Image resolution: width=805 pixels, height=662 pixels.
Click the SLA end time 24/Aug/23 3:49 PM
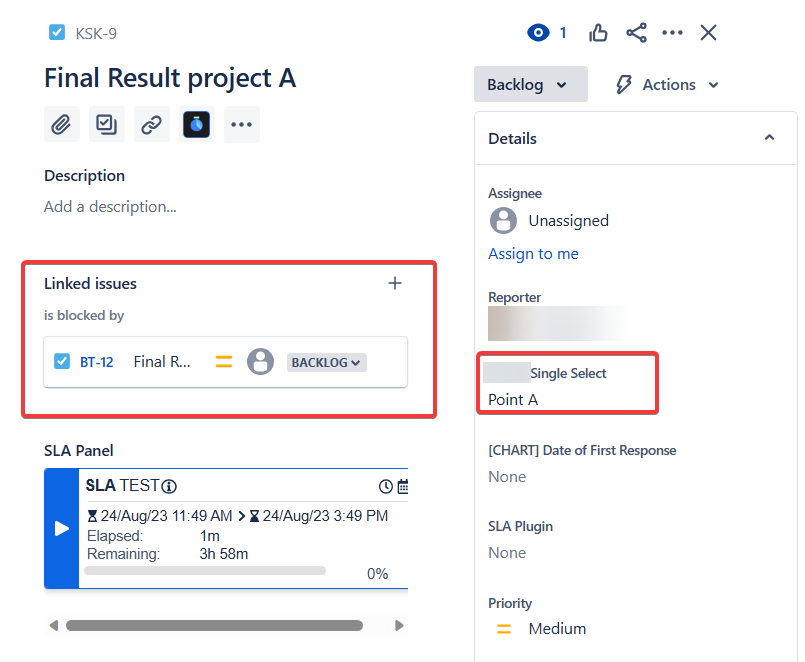pos(325,516)
